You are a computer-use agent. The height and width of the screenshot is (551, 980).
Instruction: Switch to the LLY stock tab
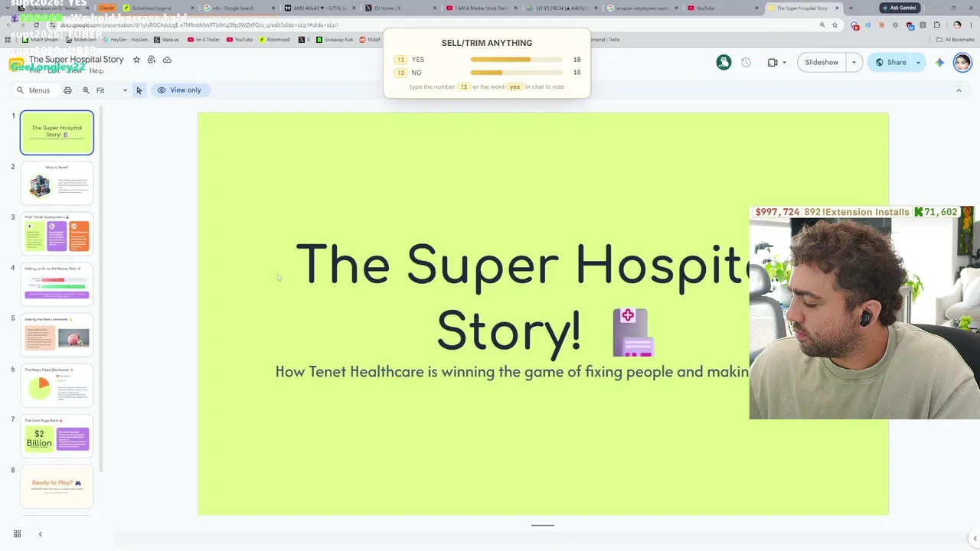563,8
